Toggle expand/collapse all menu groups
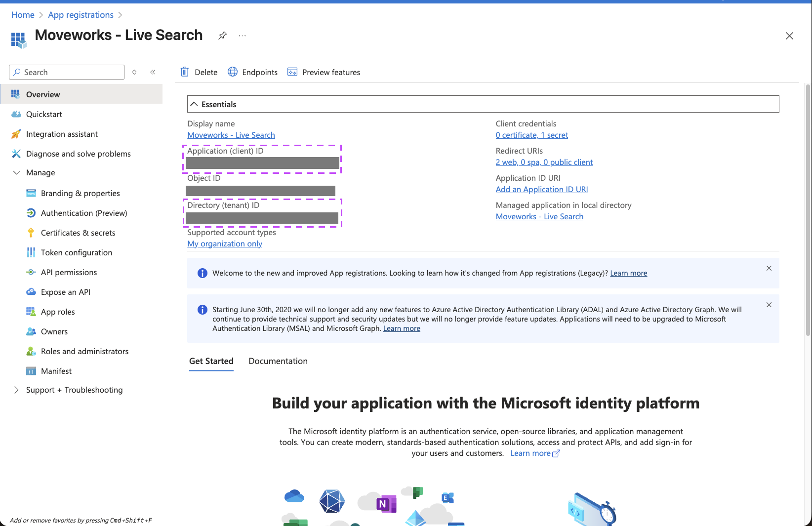Screen dimensions: 812x526 134,72
